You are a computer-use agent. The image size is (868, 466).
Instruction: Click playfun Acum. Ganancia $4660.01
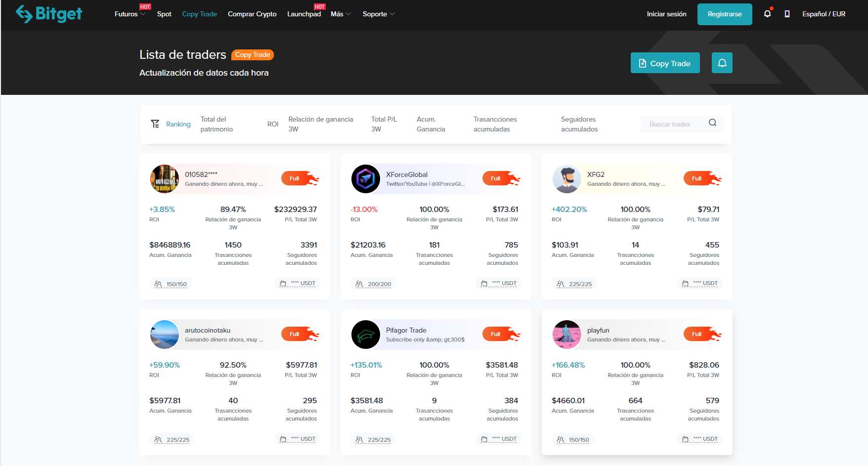pos(568,400)
